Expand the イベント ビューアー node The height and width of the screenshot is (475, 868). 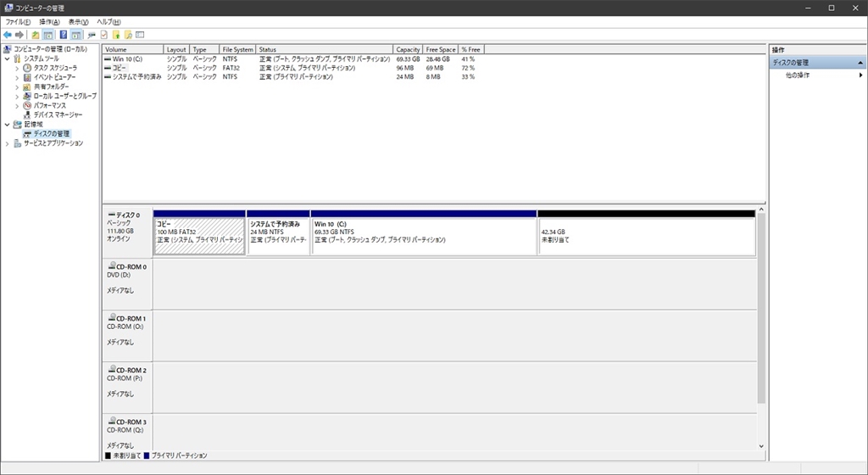click(17, 77)
